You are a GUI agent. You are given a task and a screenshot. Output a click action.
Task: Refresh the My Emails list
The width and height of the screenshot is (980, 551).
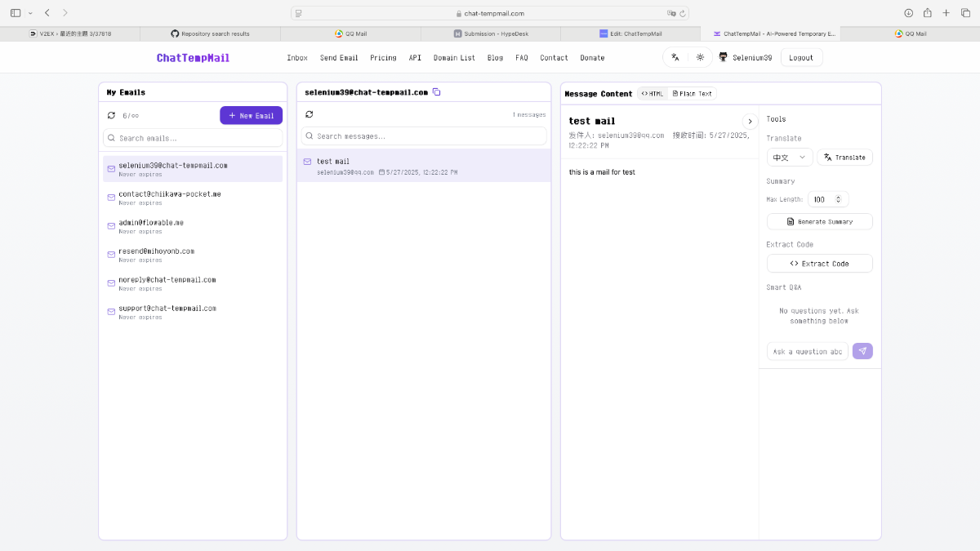(x=112, y=116)
